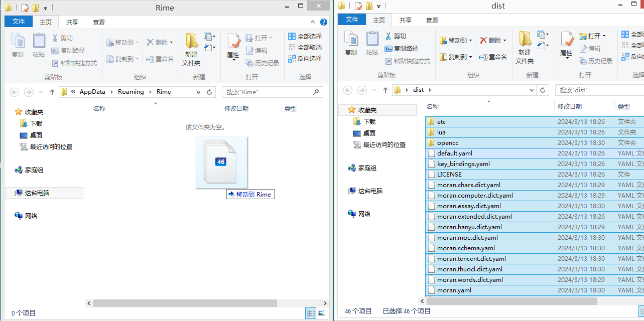
Task: Click horizontal scrollbar in Rime window
Action: pos(185,303)
